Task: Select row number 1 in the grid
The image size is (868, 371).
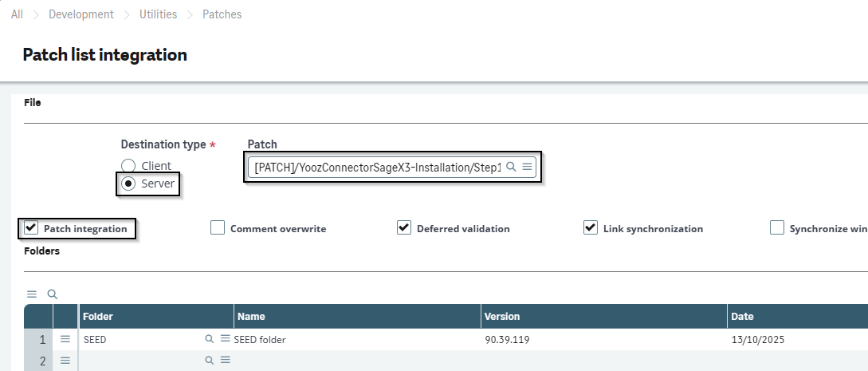Action: [x=38, y=339]
